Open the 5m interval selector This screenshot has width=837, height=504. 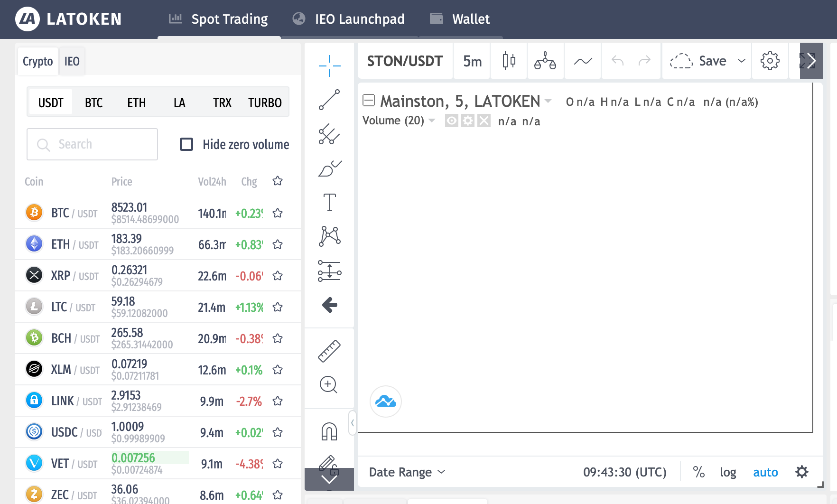(x=472, y=61)
